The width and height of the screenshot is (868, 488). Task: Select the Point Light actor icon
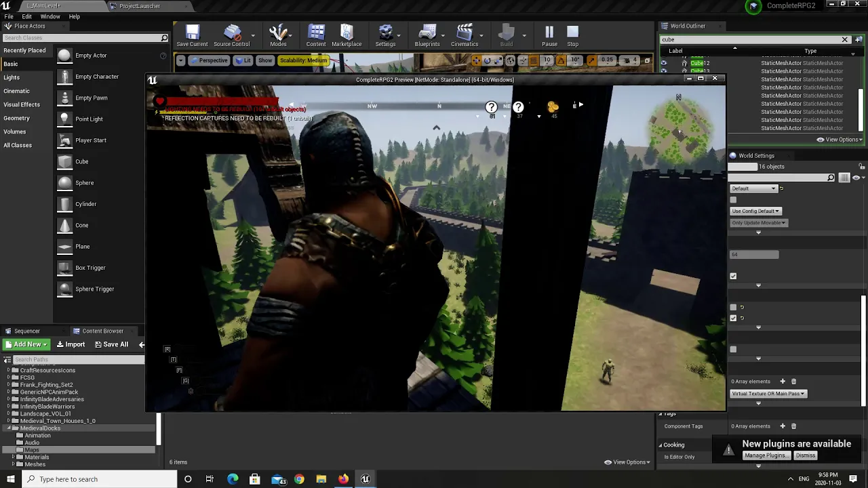pyautogui.click(x=64, y=119)
